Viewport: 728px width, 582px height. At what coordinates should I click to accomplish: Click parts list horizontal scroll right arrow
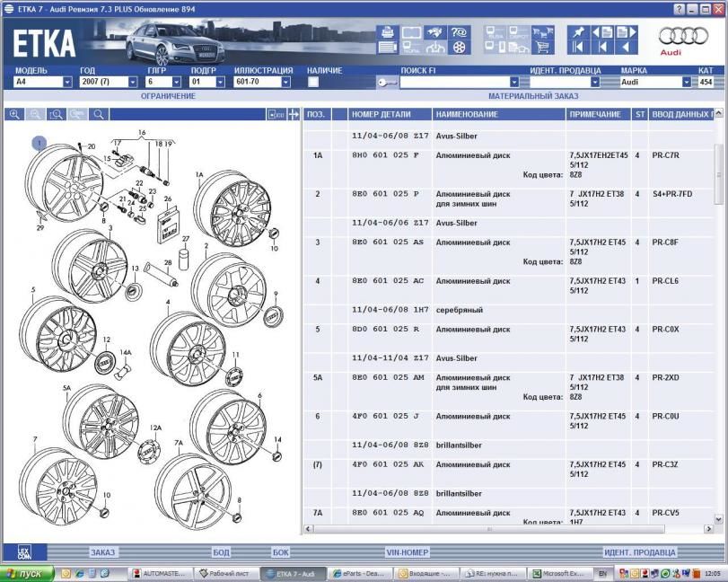[708, 529]
